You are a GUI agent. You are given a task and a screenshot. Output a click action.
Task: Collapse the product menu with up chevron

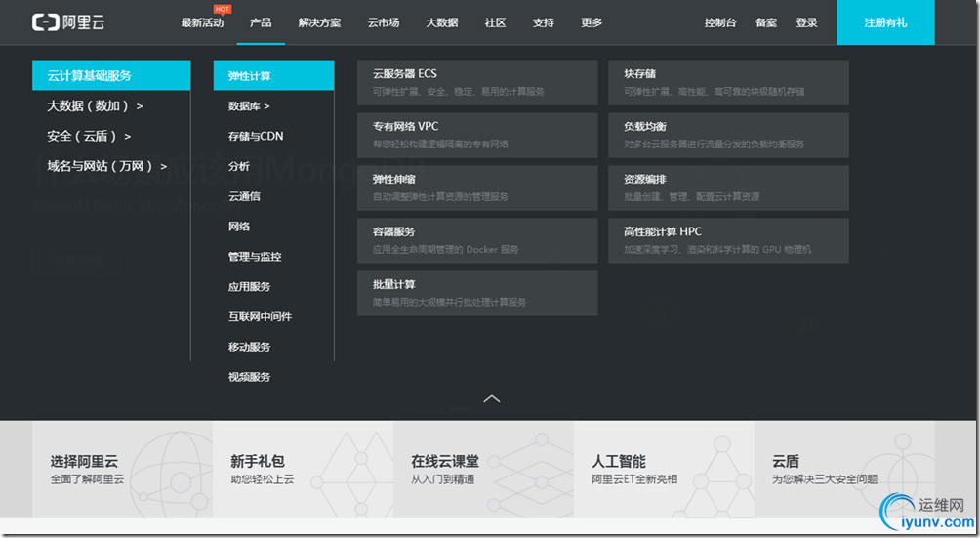click(x=491, y=398)
